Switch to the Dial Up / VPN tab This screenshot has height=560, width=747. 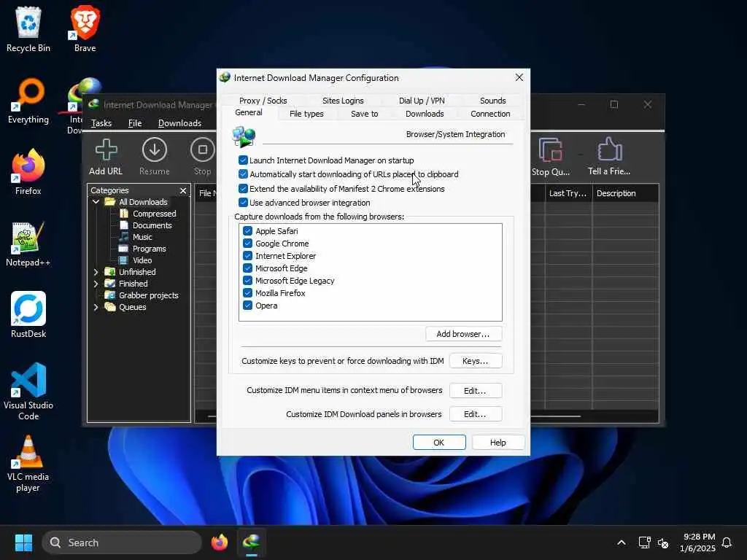pos(422,101)
